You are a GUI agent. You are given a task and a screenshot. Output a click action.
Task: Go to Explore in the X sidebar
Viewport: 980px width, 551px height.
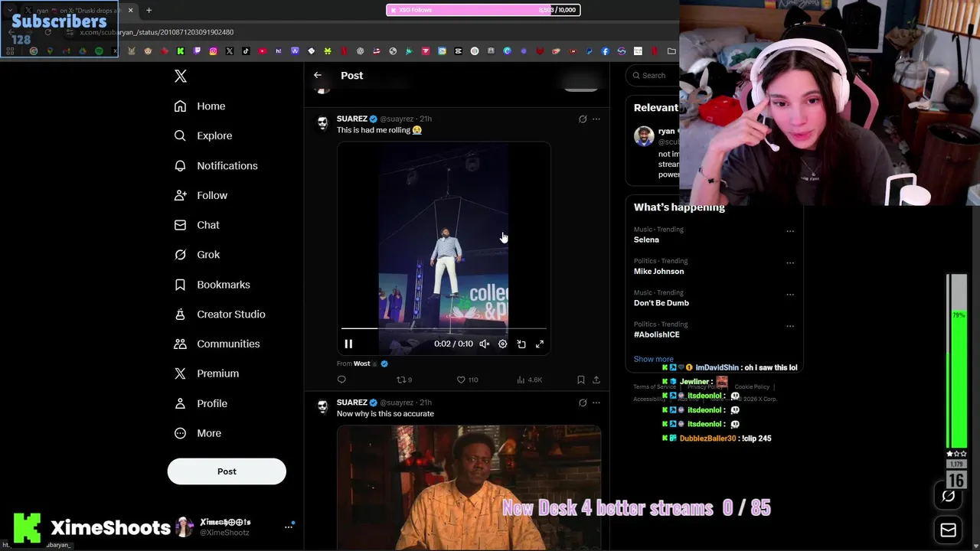tap(203, 135)
